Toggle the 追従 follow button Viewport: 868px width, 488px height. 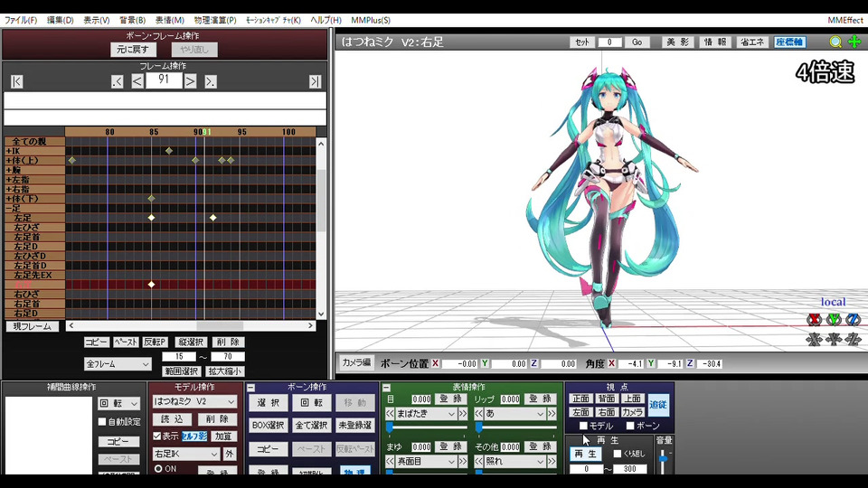658,405
